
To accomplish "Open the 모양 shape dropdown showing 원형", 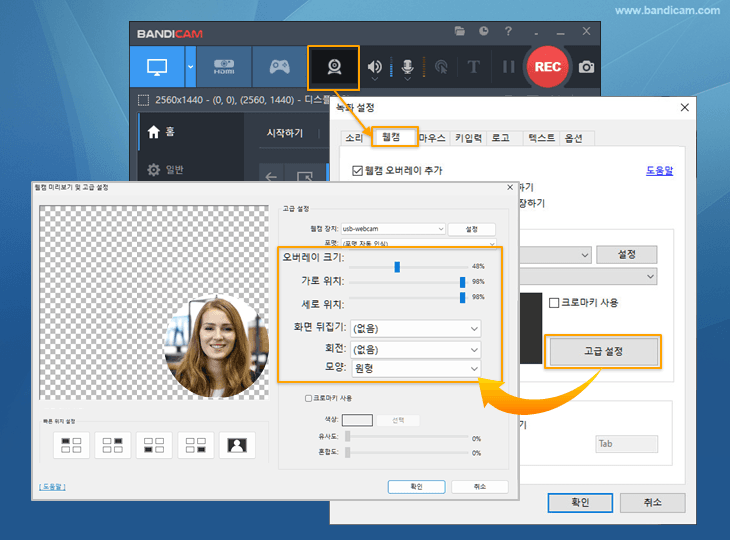I will click(x=414, y=369).
